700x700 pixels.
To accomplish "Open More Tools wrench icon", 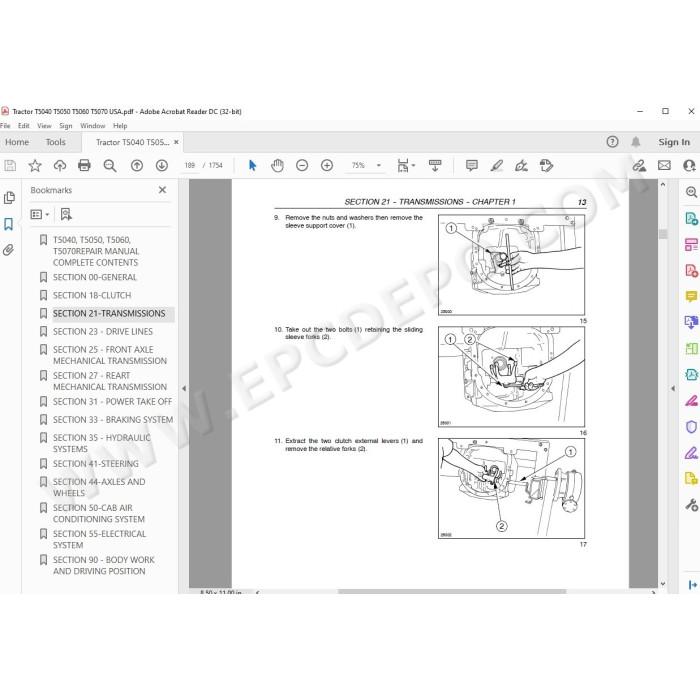I will coord(691,505).
